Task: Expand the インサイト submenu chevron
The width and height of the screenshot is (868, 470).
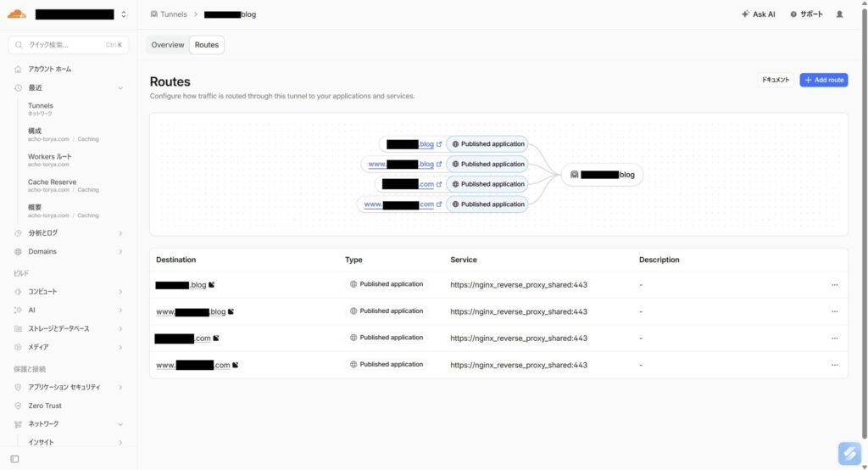Action: point(120,443)
